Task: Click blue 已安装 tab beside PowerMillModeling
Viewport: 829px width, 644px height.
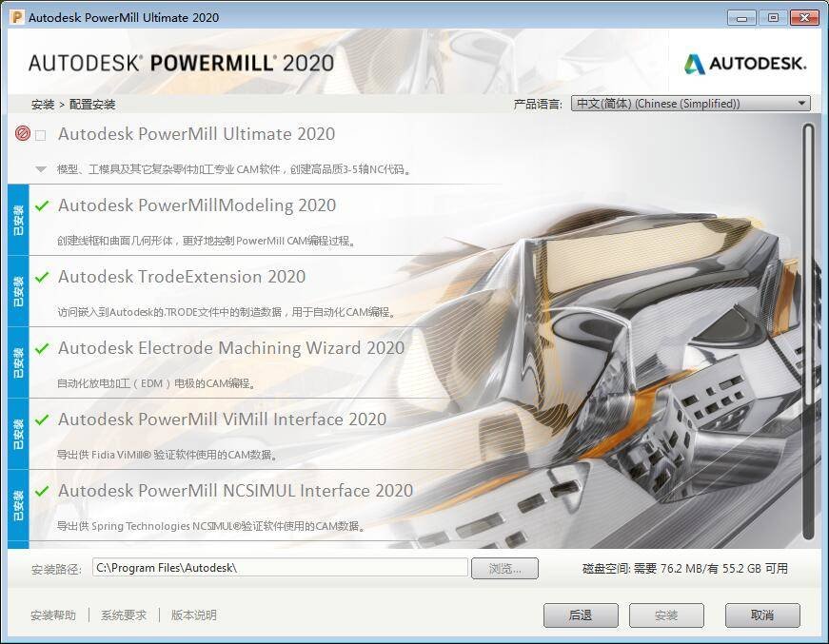Action: pyautogui.click(x=18, y=221)
